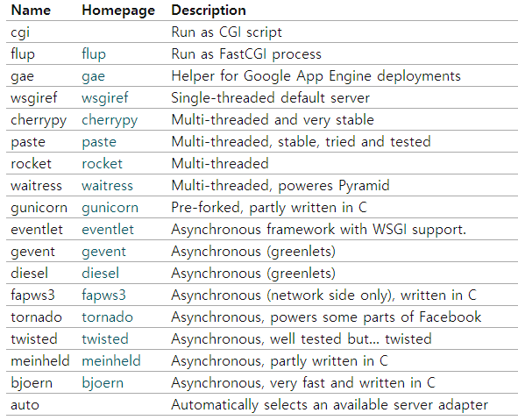Visit the cherrypy homepage link
The image size is (518, 420).
(x=110, y=120)
